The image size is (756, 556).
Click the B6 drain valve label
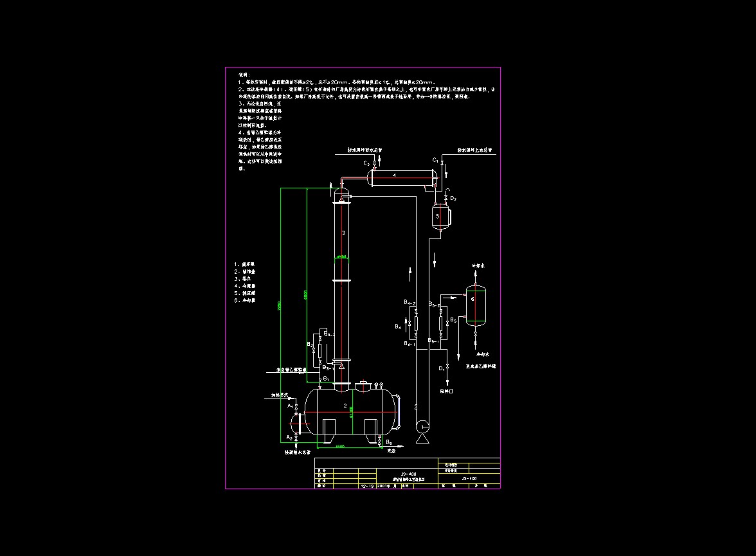pyautogui.click(x=388, y=442)
